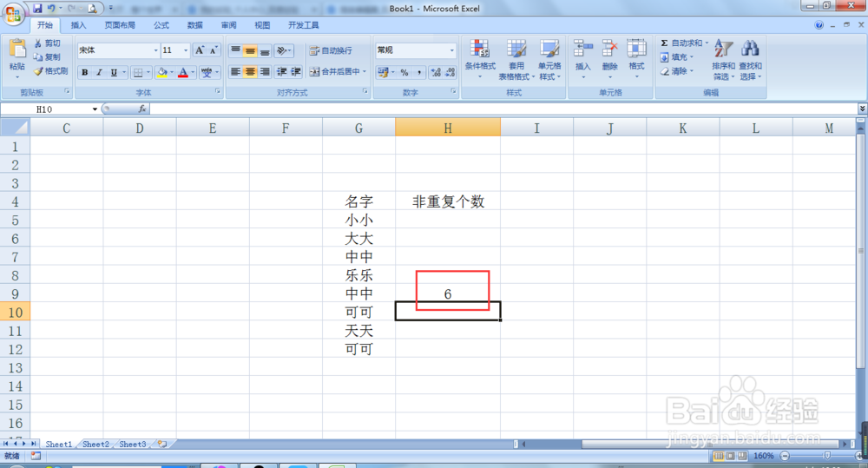Open the font size 11 dropdown
The image size is (868, 468).
click(x=186, y=50)
